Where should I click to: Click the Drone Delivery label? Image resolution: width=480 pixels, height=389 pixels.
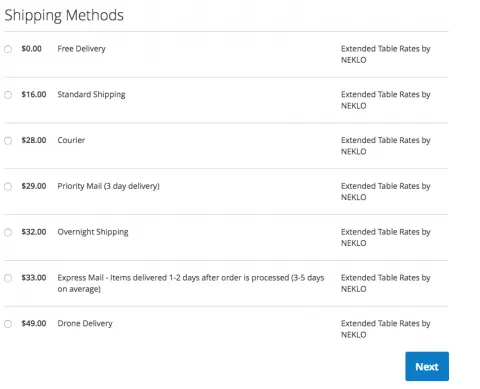85,323
